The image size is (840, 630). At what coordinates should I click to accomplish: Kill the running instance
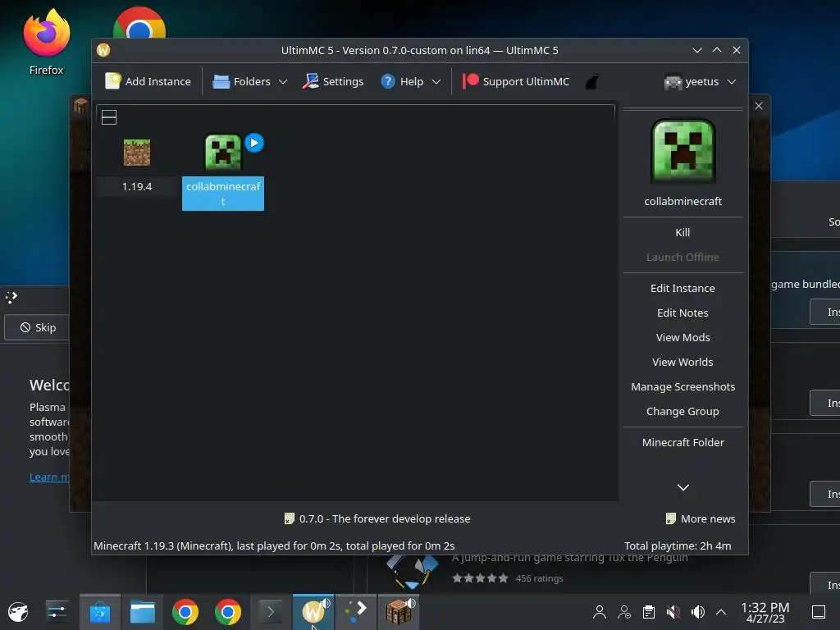click(682, 232)
